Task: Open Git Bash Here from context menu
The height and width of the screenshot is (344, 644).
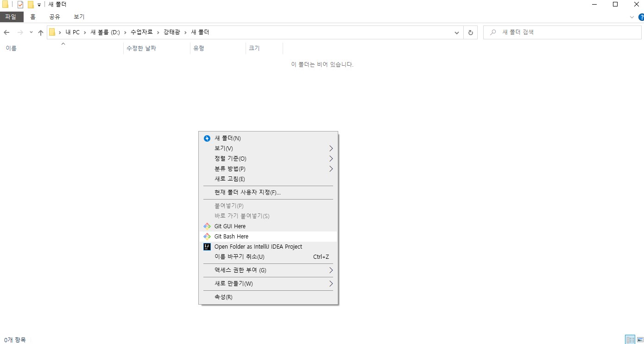Action: click(268, 236)
